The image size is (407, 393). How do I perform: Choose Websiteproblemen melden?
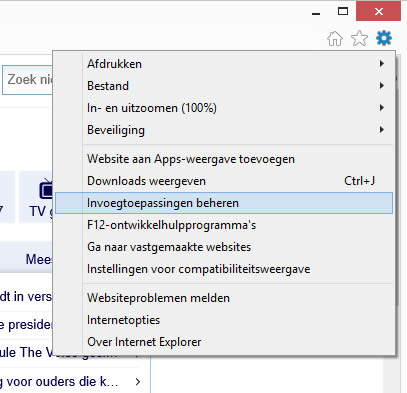pos(224,298)
